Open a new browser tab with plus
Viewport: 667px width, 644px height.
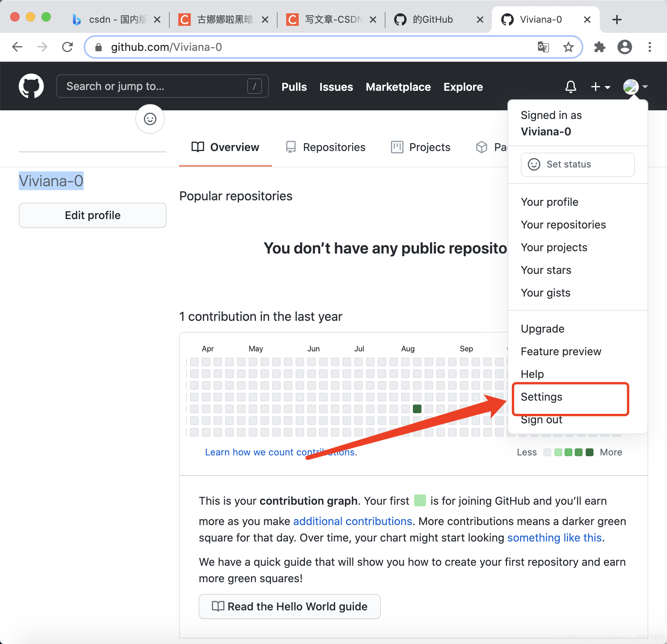(x=617, y=20)
